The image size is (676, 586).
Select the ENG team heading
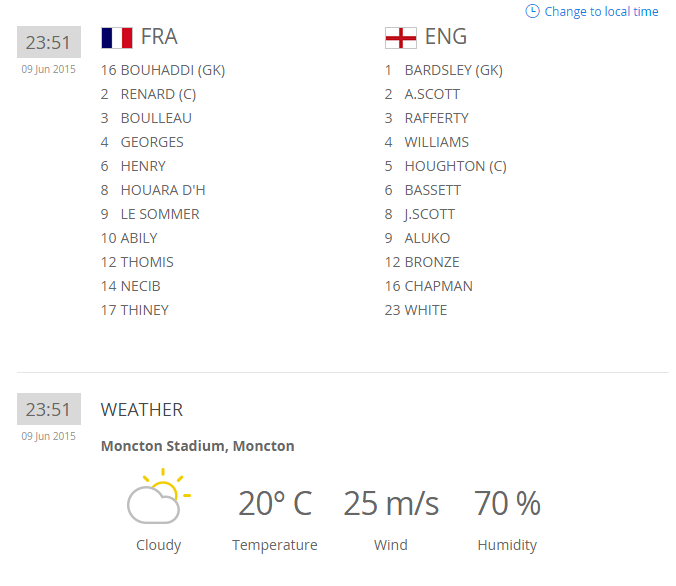pos(445,37)
